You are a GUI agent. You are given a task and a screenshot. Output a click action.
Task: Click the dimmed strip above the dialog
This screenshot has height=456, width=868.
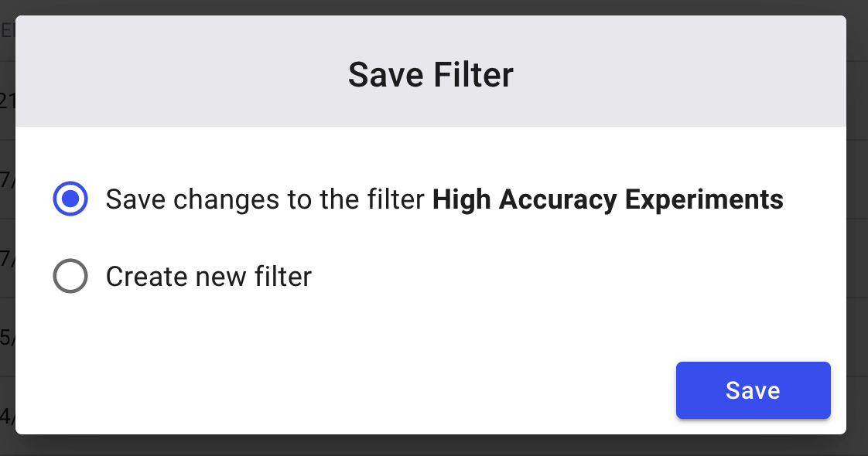point(434,7)
